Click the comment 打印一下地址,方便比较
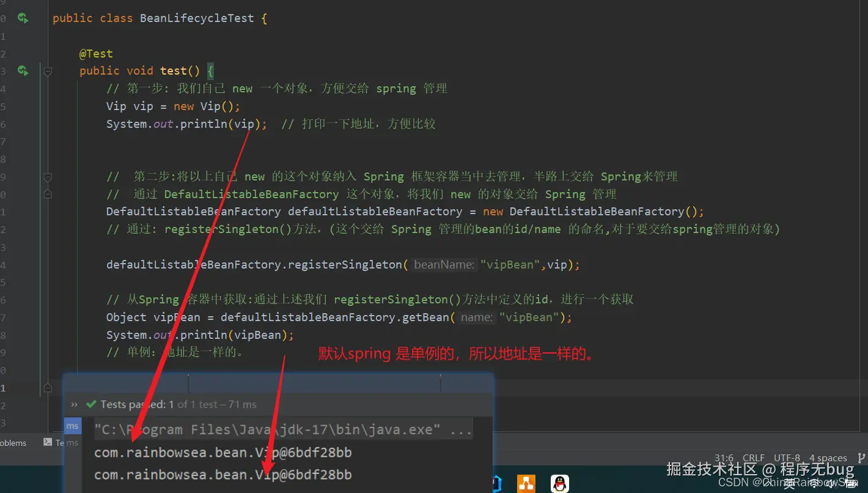 358,124
